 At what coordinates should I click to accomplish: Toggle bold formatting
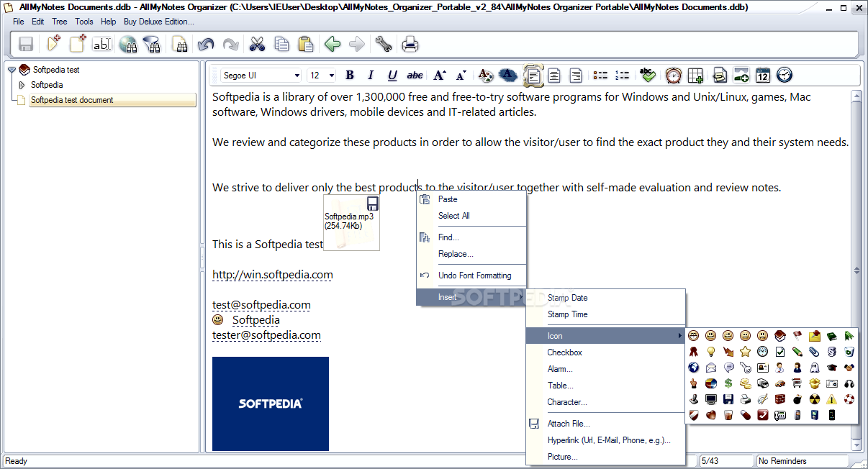click(350, 75)
